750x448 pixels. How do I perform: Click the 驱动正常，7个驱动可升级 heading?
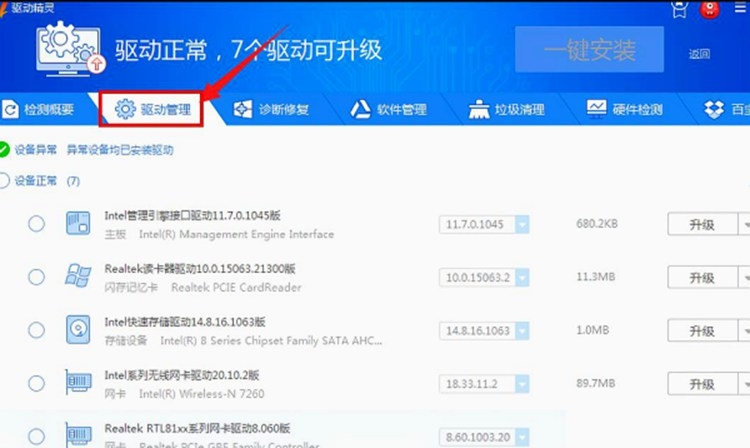click(249, 50)
